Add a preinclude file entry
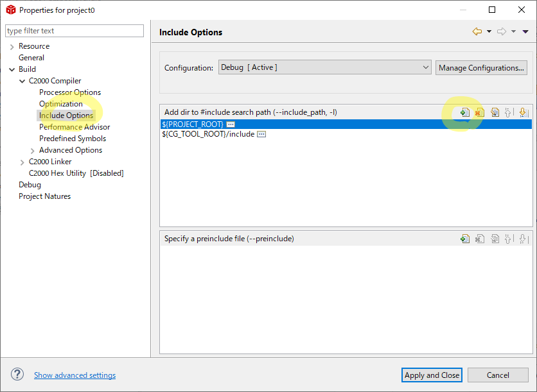 (x=465, y=239)
